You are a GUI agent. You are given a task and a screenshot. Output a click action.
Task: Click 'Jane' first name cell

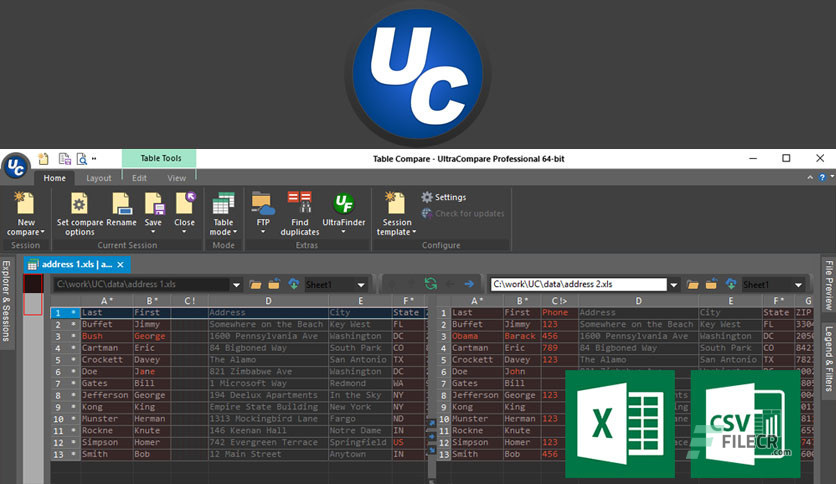pos(152,372)
